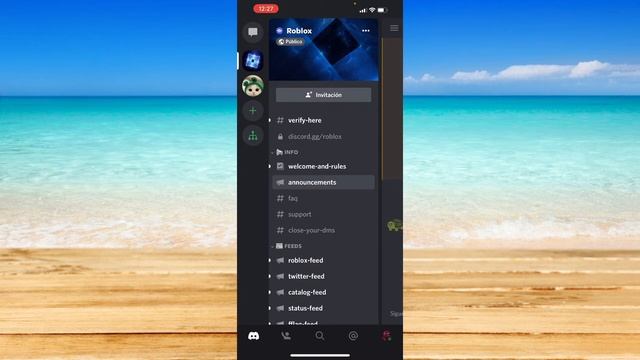This screenshot has height=360, width=640.
Task: Open Roblox server three-dots options menu
Action: click(x=366, y=31)
